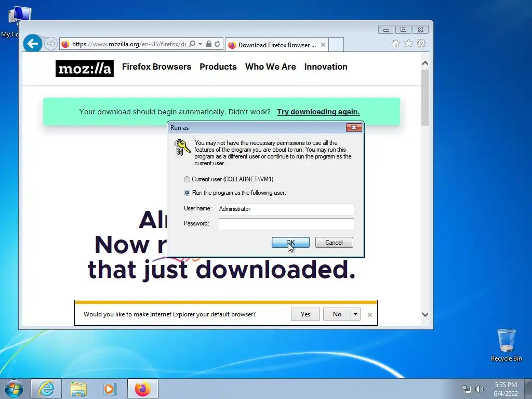
Task: Click the User name input field
Action: coord(286,209)
